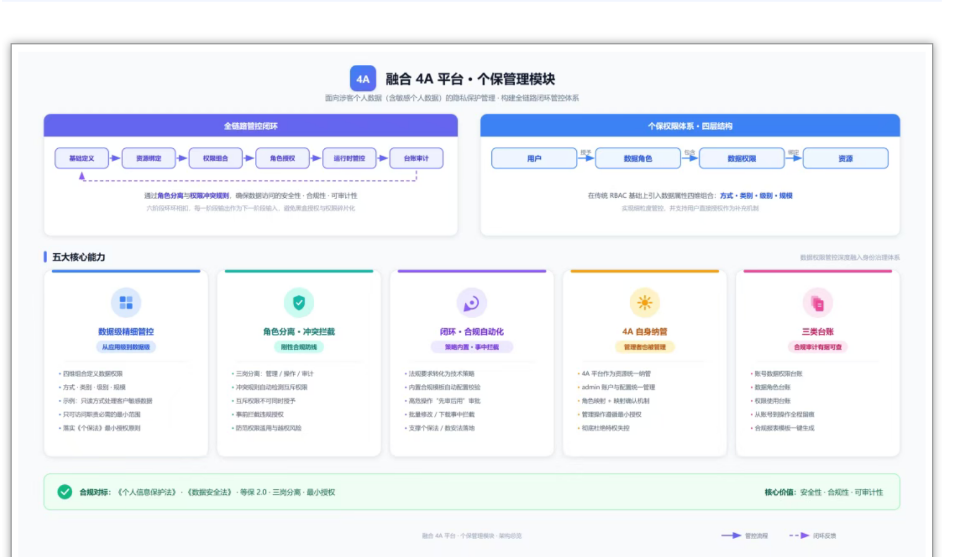Viewport: 980px width, 557px height.
Task: Click the bullet 账号数据权限台账
Action: (778, 374)
